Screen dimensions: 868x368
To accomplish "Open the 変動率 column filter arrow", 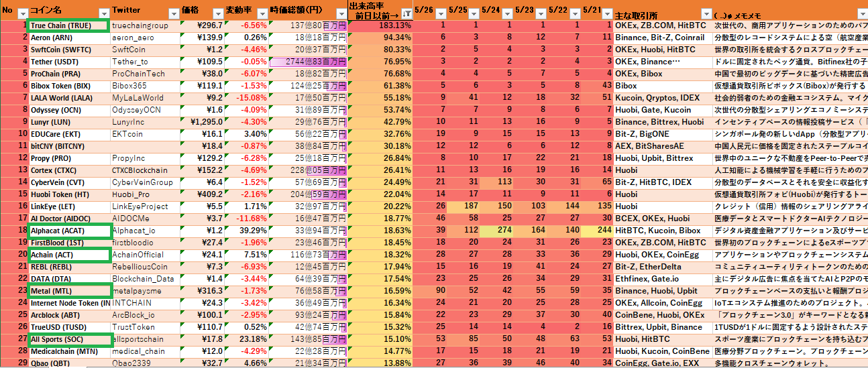I will [261, 14].
